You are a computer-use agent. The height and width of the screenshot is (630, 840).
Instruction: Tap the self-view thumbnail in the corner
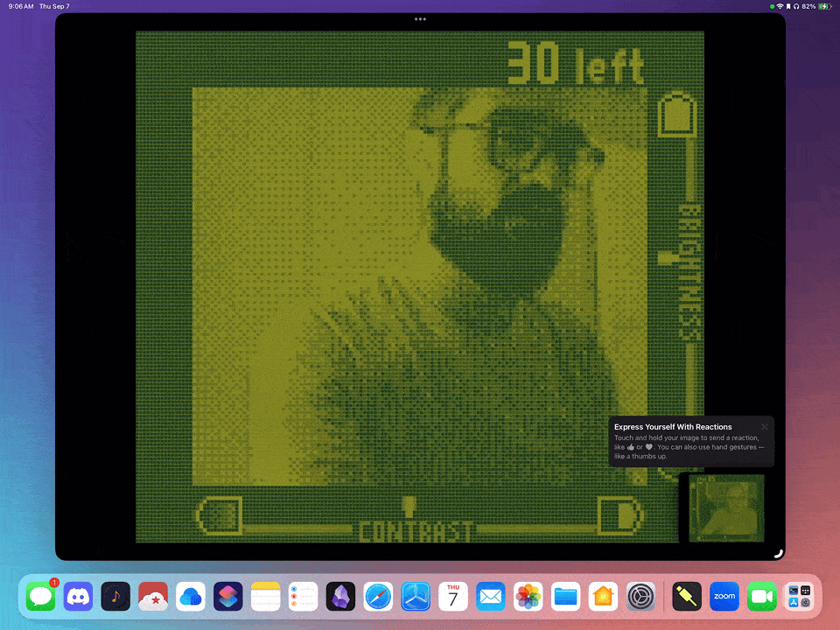(726, 507)
